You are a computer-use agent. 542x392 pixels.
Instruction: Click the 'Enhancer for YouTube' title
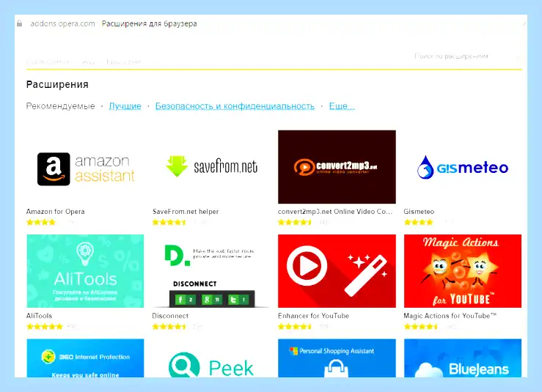point(313,316)
